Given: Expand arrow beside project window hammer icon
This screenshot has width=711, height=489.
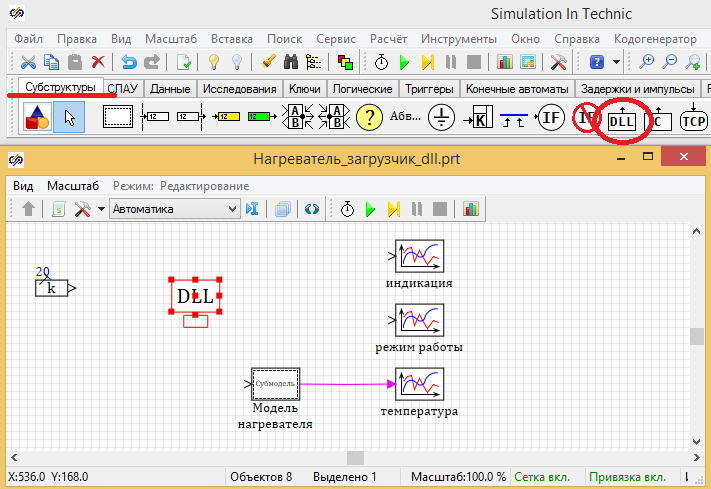Looking at the screenshot, I should pyautogui.click(x=101, y=209).
